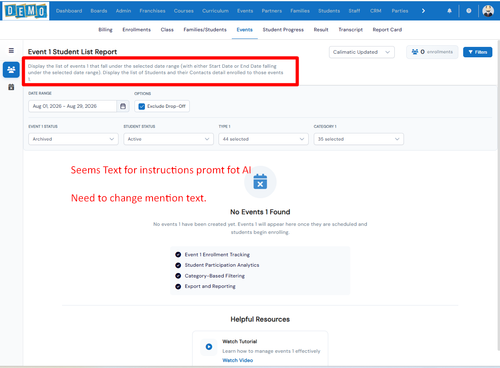Click the 0 enrollments button
Image resolution: width=500 pixels, height=368 pixels.
[432, 52]
